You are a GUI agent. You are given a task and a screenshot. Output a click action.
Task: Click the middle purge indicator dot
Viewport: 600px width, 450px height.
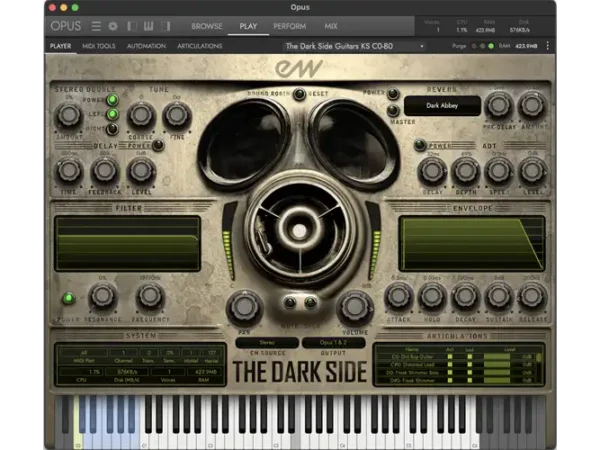pyautogui.click(x=483, y=46)
